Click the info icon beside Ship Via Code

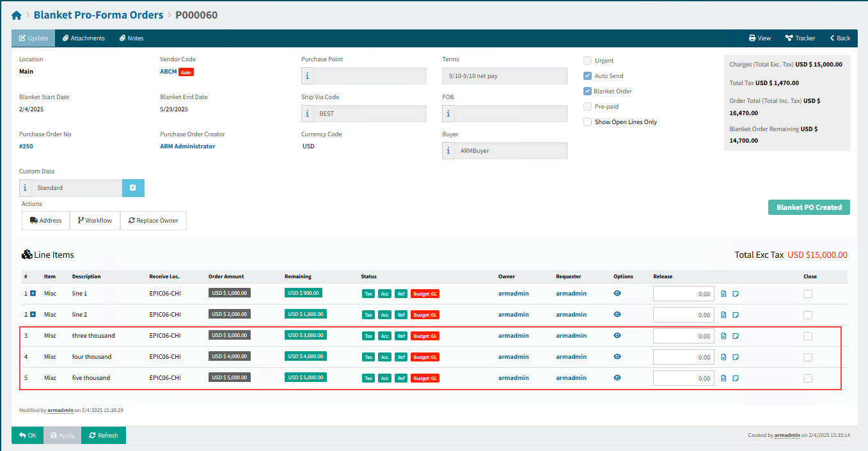point(308,113)
